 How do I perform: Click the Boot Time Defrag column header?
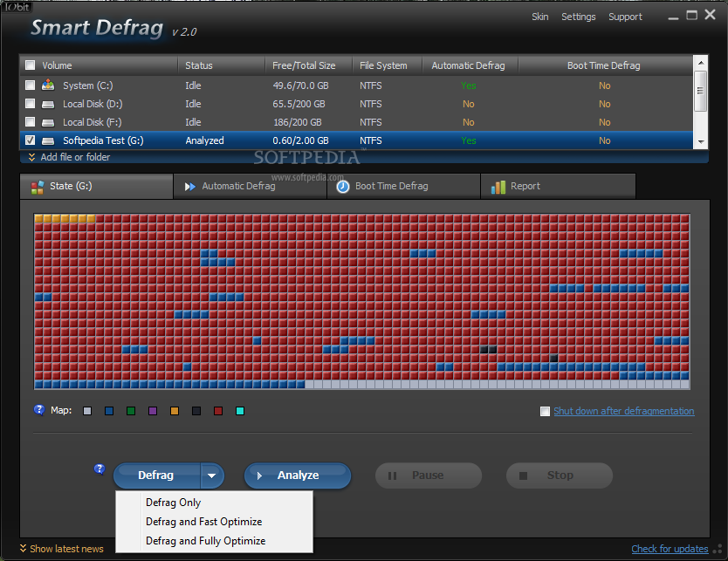pos(605,65)
